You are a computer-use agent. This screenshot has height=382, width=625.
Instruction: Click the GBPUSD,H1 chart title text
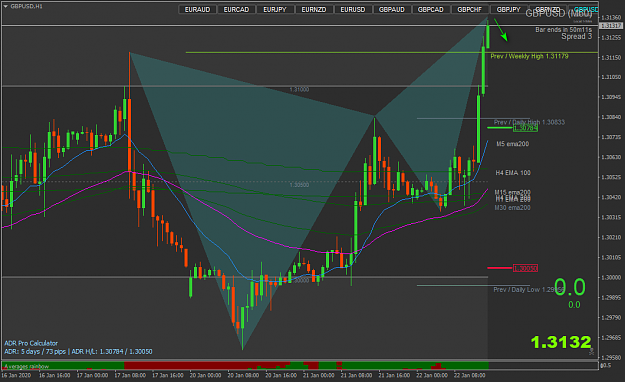pyautogui.click(x=26, y=6)
